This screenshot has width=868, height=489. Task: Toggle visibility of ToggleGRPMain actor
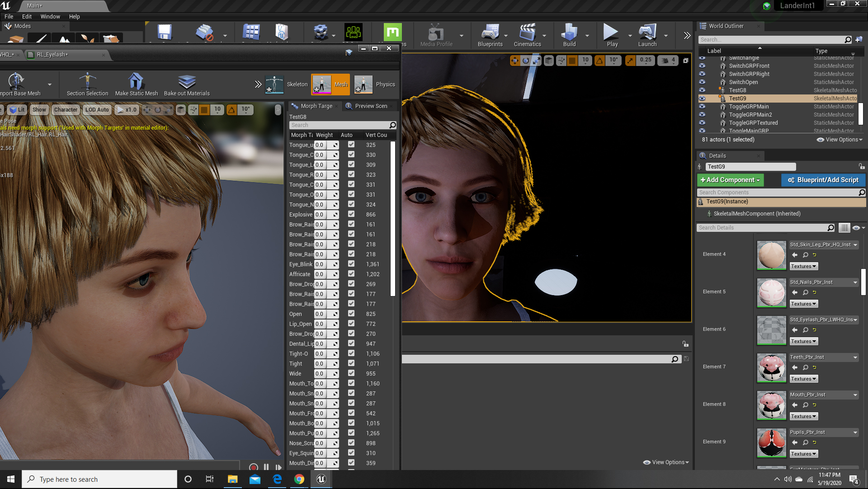702,106
